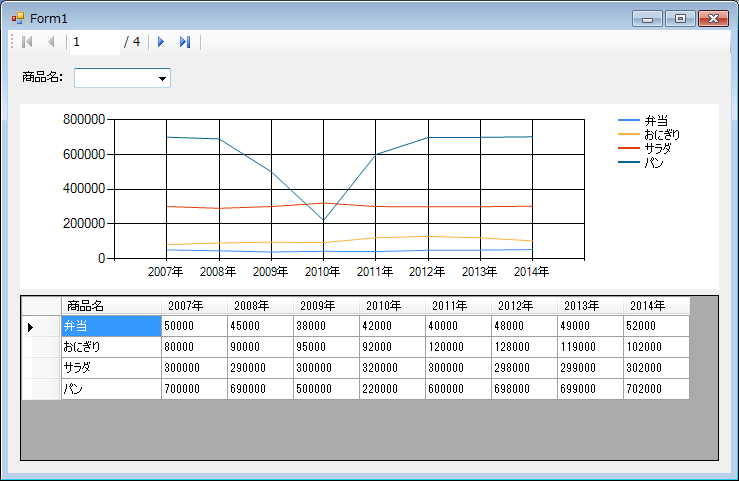Viewport: 739px width, 481px height.
Task: Click the move previous record arrow
Action: [x=50, y=42]
